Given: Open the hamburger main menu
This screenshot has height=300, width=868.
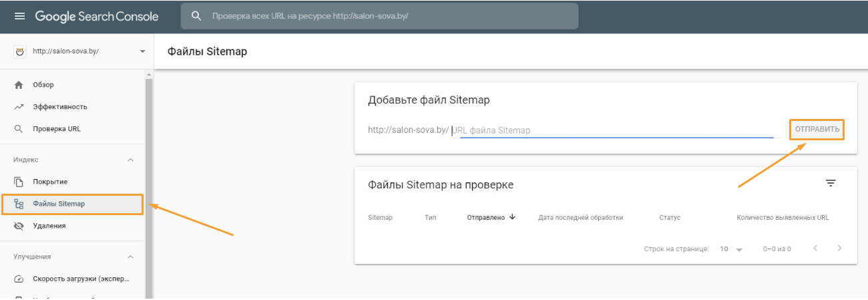Looking at the screenshot, I should click(19, 16).
